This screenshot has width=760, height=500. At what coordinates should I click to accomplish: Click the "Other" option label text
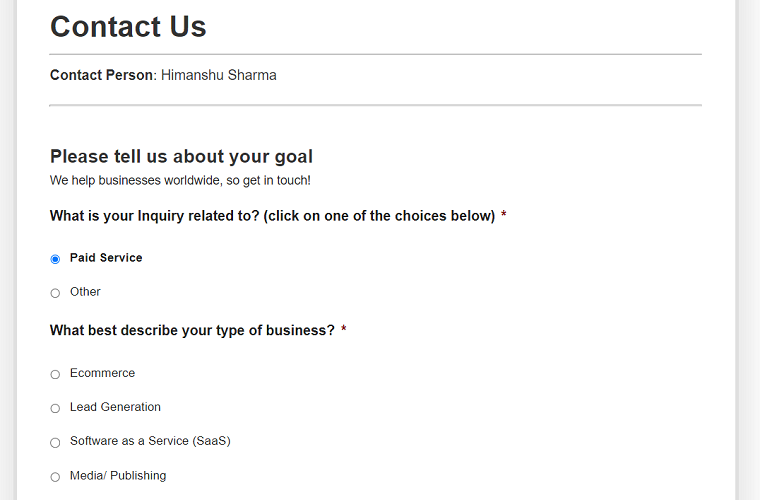point(85,292)
